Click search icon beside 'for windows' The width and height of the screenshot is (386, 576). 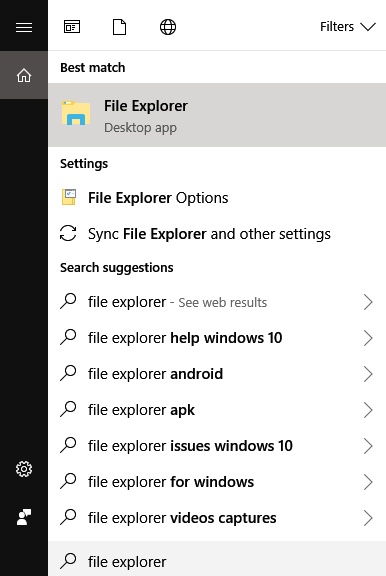click(68, 480)
